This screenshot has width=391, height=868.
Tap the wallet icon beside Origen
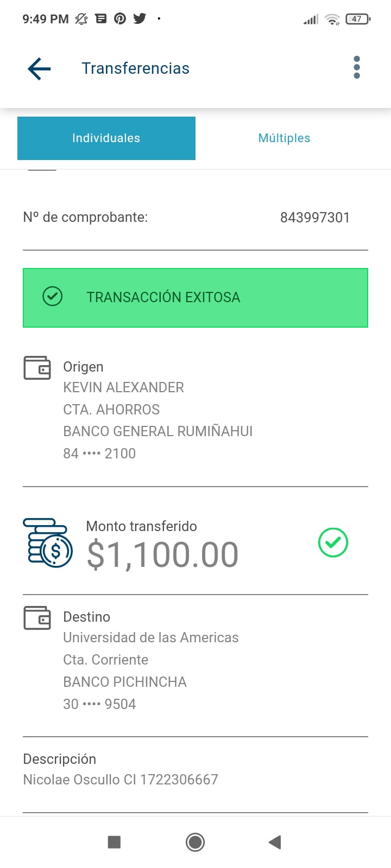(37, 368)
